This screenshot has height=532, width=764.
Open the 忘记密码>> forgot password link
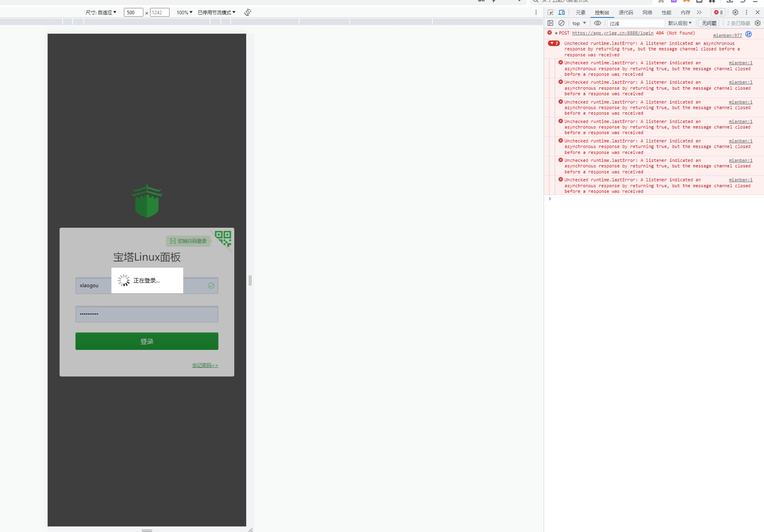[x=205, y=365]
